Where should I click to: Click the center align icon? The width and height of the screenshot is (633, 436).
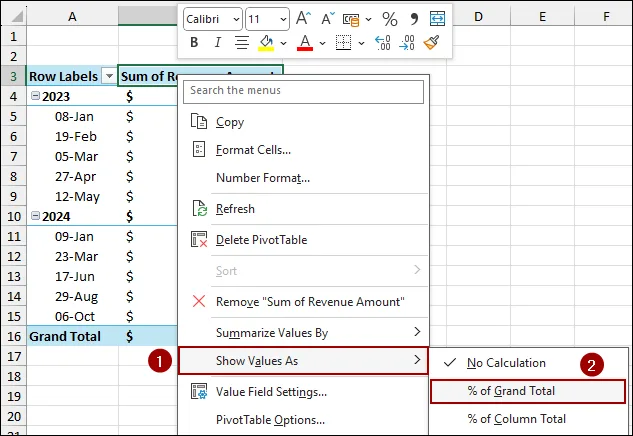(x=242, y=42)
